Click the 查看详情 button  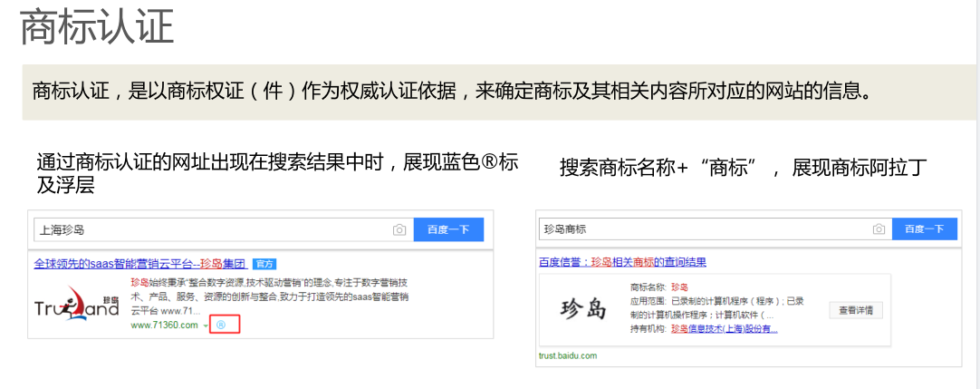856,309
